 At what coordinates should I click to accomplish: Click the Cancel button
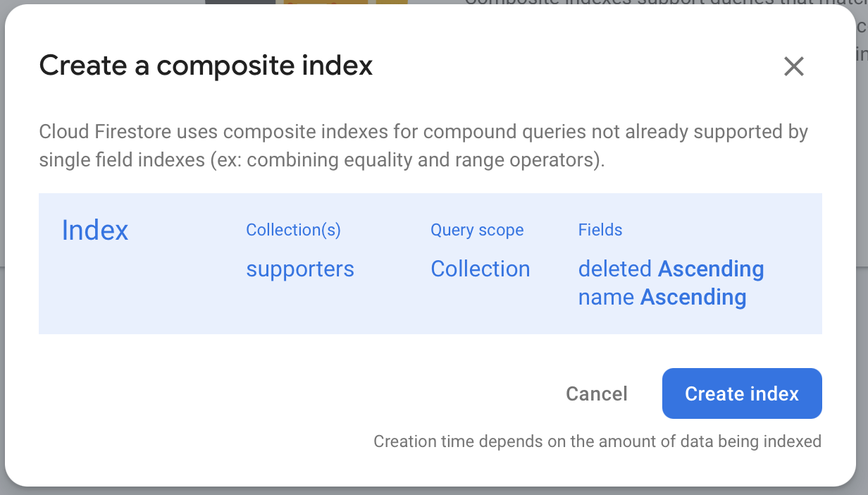(596, 393)
